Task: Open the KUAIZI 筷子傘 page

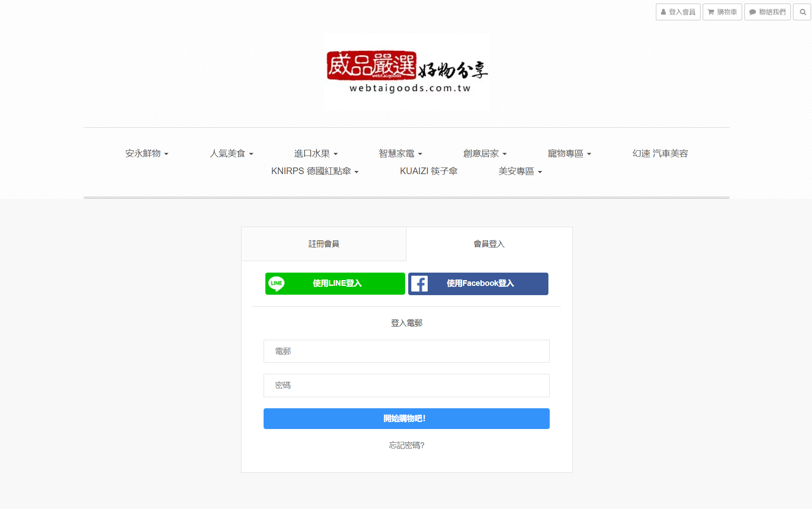Action: 429,171
